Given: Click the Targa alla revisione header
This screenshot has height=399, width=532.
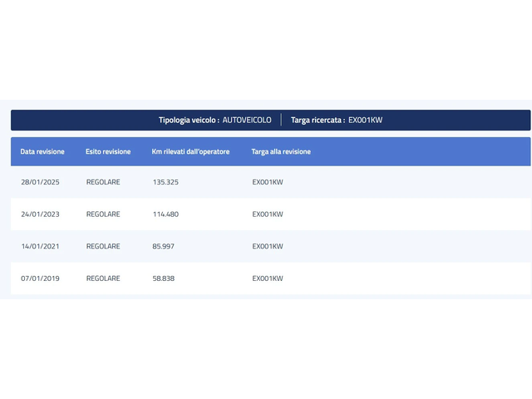Looking at the screenshot, I should click(x=281, y=152).
